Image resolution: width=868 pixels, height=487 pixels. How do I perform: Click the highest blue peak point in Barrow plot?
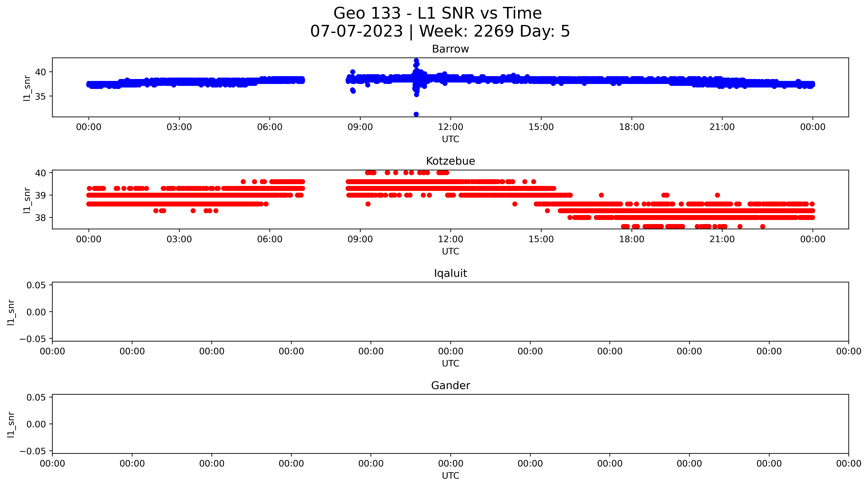416,61
